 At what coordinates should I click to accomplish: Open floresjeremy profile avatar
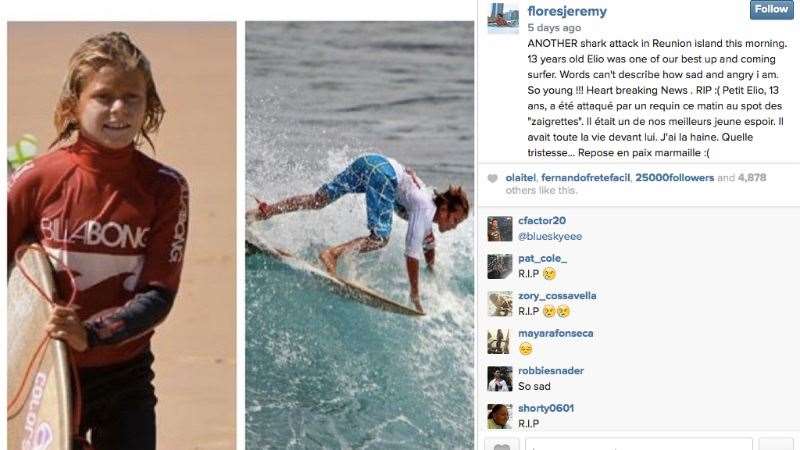tap(503, 17)
